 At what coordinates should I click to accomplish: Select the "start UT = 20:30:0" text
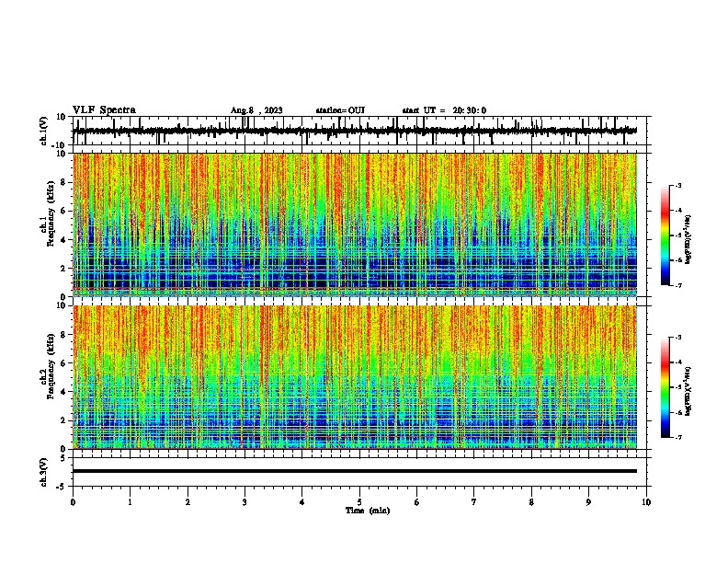point(444,110)
